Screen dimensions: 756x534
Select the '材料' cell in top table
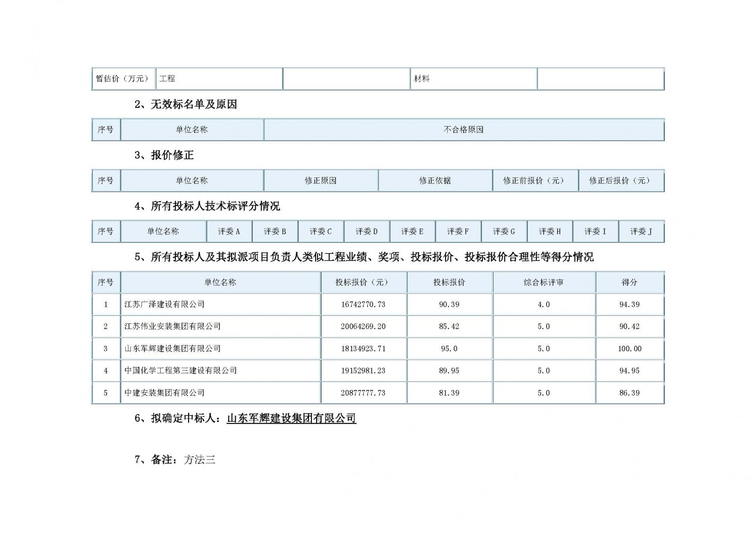[x=473, y=79]
